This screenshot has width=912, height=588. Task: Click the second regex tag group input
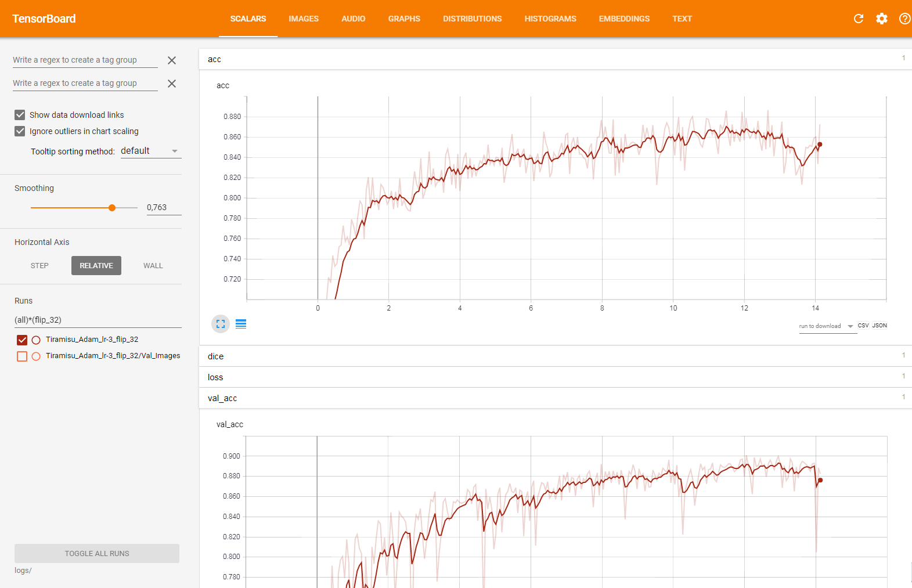click(85, 83)
